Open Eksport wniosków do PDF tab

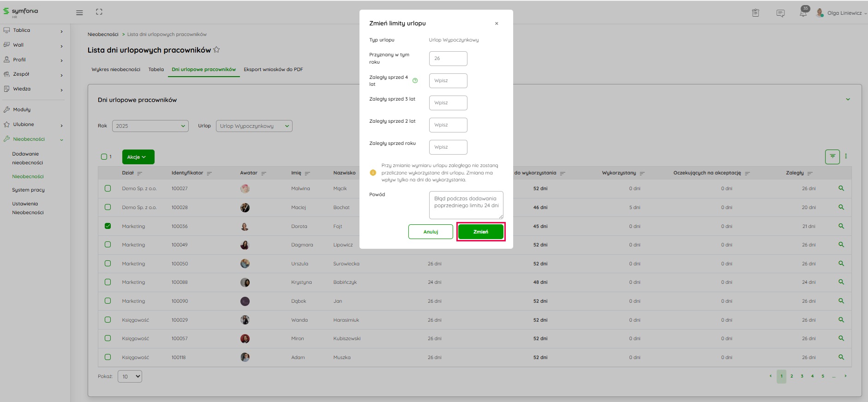click(273, 69)
